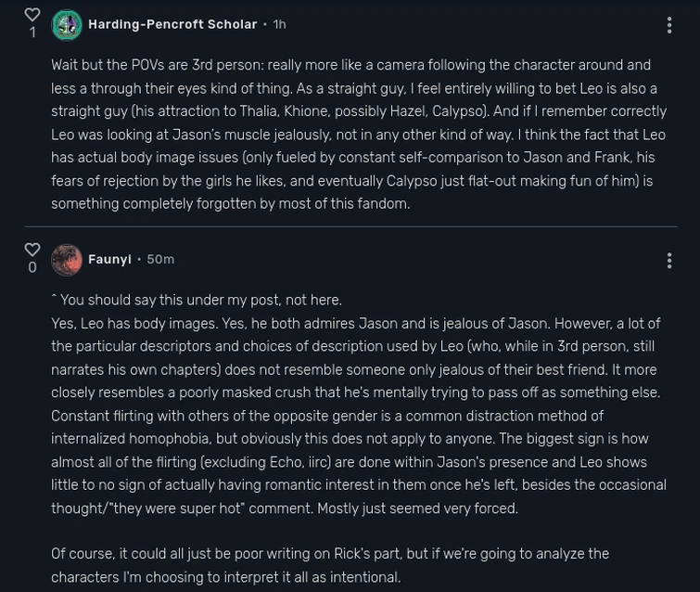The width and height of the screenshot is (700, 592).
Task: Open the three-dot options menu on Faunyi's comment
Action: pyautogui.click(x=669, y=261)
